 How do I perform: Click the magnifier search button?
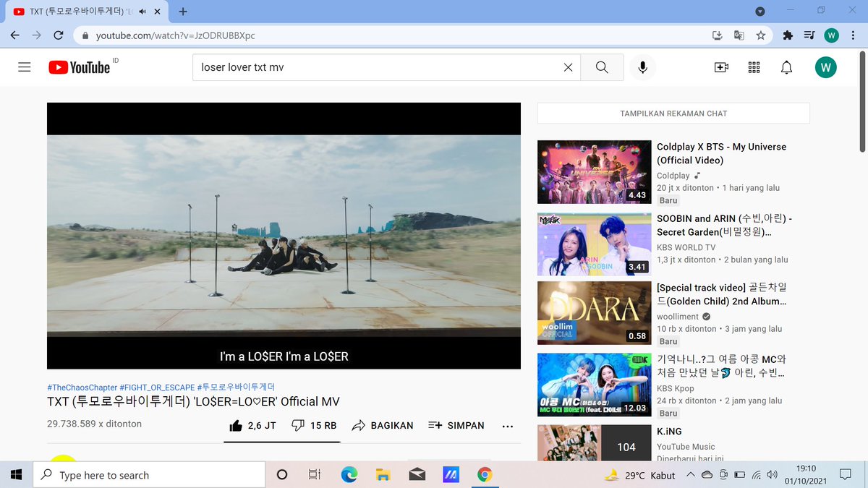[602, 67]
